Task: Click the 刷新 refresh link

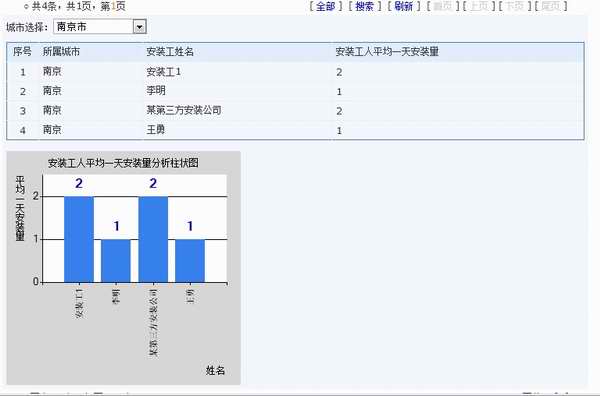Action: 404,6
